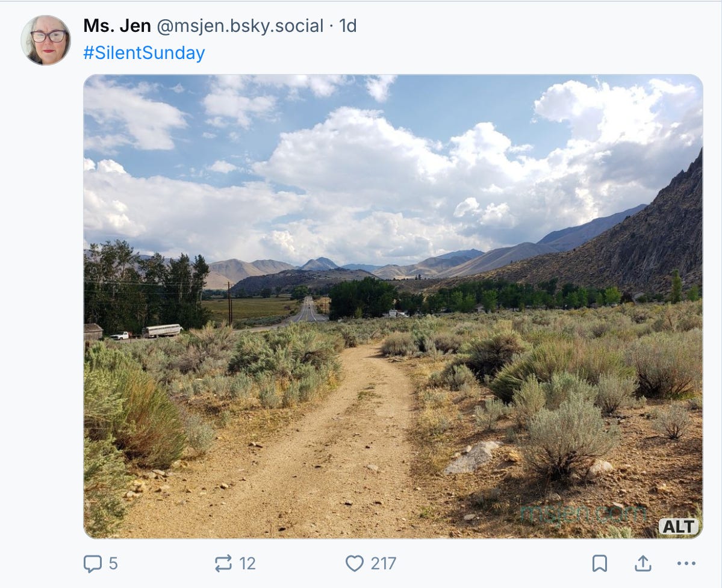View the 12 reposts list
The width and height of the screenshot is (722, 588).
pos(247,565)
